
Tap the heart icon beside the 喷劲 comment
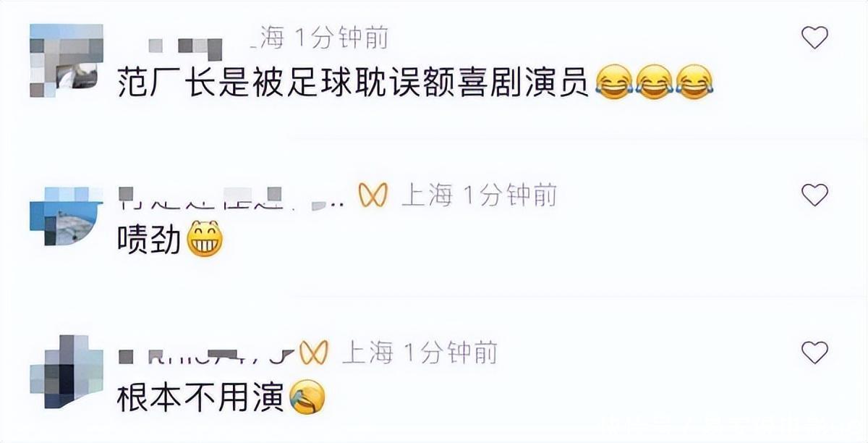tap(815, 194)
